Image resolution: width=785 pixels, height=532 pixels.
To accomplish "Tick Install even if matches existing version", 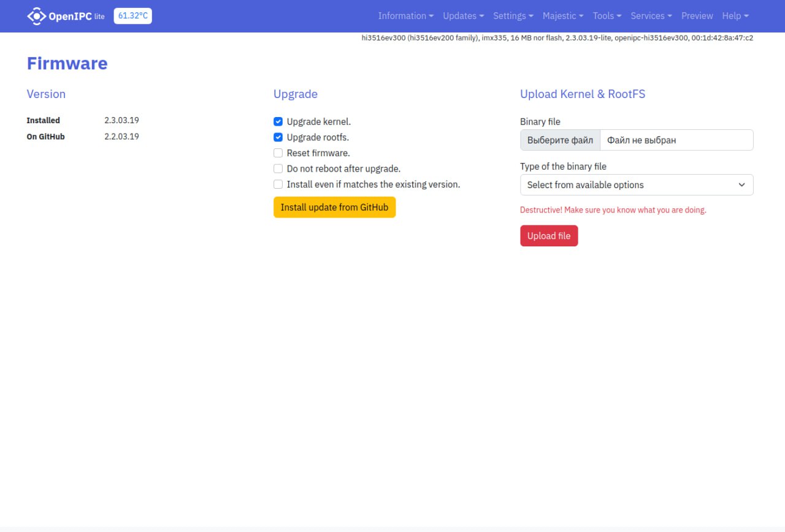I will [278, 184].
